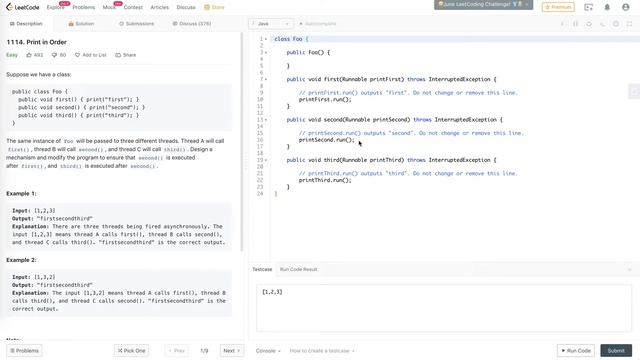
Task: Open the Discuss menu item
Action: click(x=186, y=7)
